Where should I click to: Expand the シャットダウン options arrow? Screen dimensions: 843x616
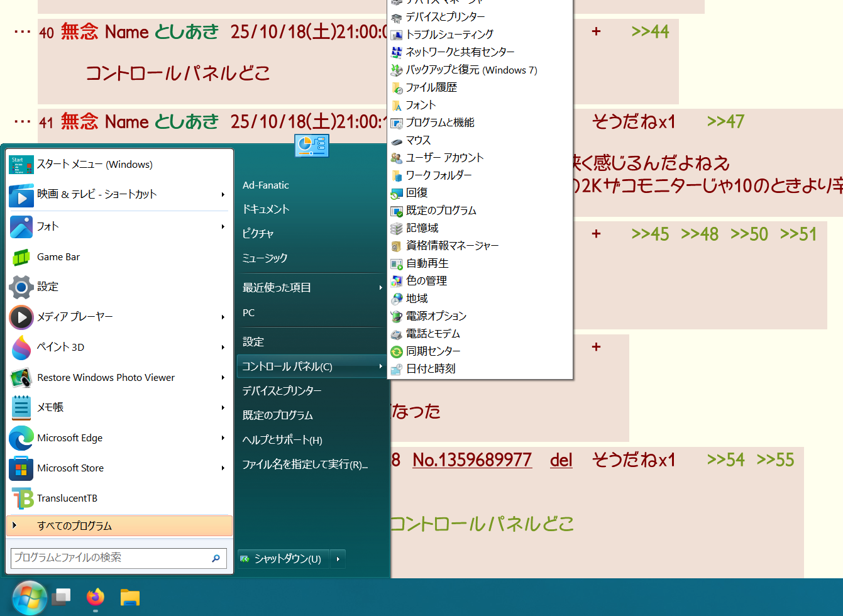tap(338, 559)
